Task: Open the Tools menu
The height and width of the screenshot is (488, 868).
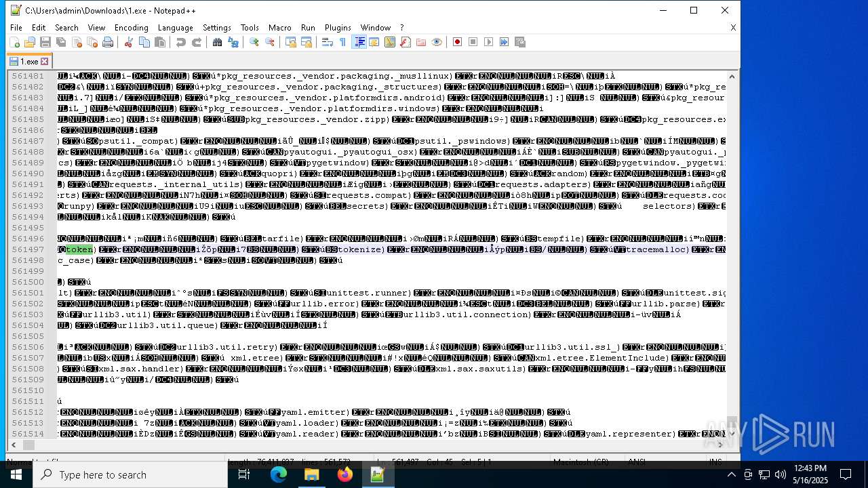Action: (250, 28)
